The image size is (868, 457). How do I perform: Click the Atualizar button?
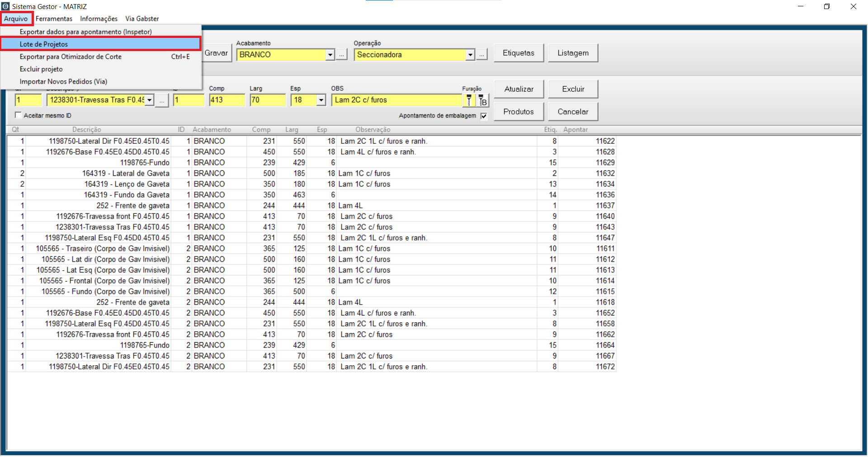coord(519,89)
